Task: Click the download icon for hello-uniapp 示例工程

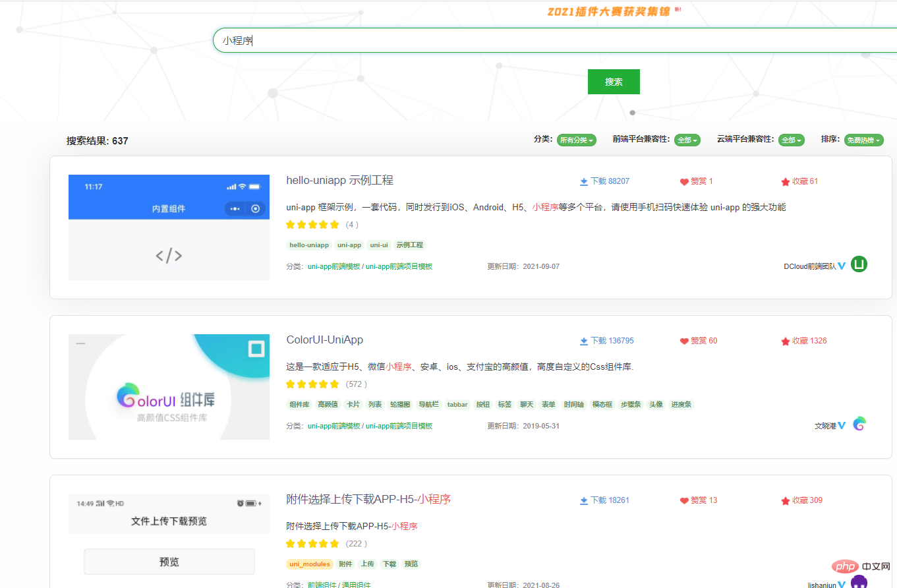Action: [x=583, y=181]
